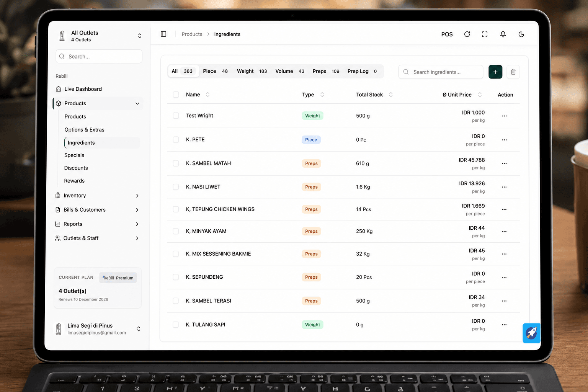
Task: Click the Inventory clipboard icon
Action: [58, 195]
